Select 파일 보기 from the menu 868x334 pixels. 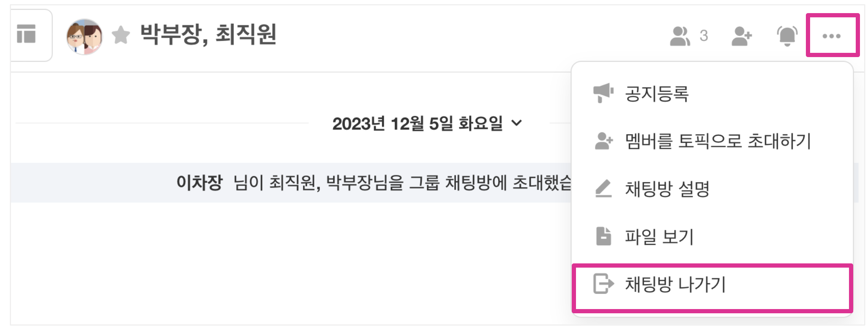659,237
